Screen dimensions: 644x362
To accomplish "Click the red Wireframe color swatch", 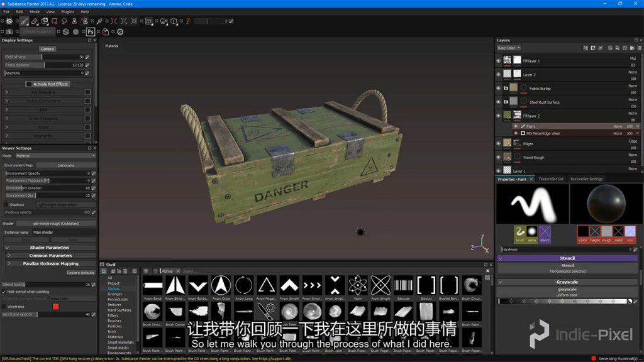I will pos(55,307).
